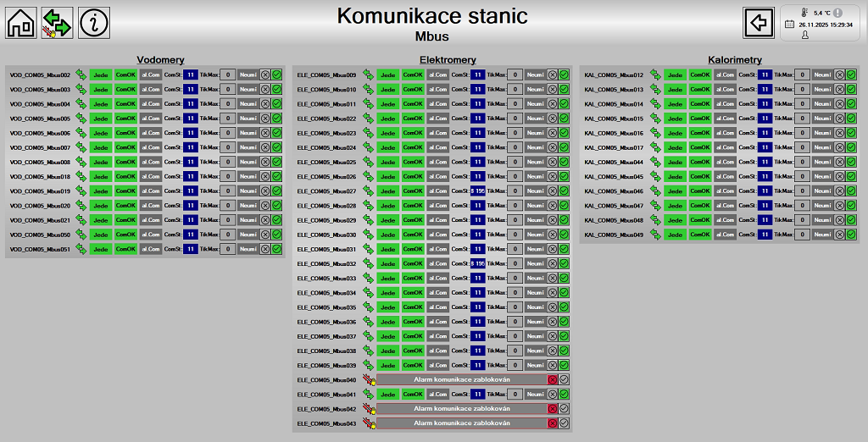Click the back arrow button
The height and width of the screenshot is (442, 868).
[x=759, y=23]
